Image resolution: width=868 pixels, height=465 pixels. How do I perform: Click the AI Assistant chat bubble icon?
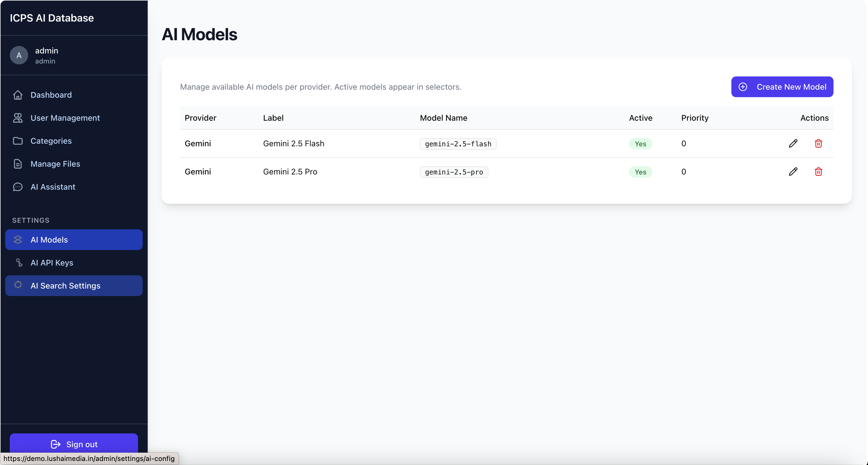(x=18, y=187)
